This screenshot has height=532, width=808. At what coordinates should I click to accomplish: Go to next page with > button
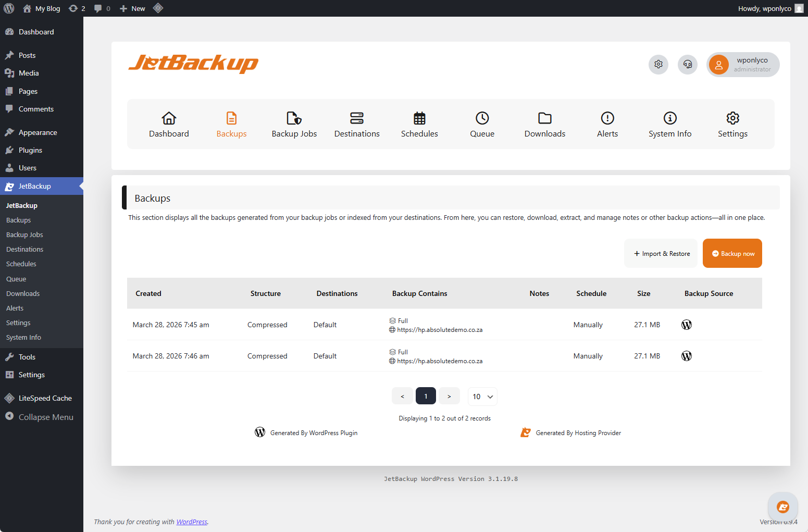click(x=449, y=396)
